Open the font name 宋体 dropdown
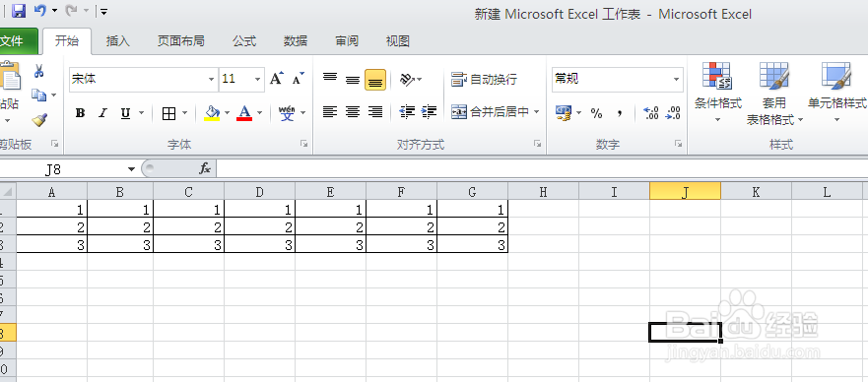This screenshot has height=382, width=868. 211,80
